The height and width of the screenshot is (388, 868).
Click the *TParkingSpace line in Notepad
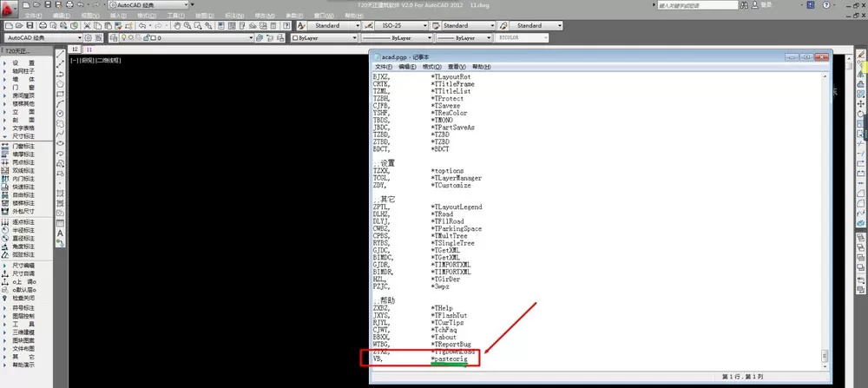[457, 228]
